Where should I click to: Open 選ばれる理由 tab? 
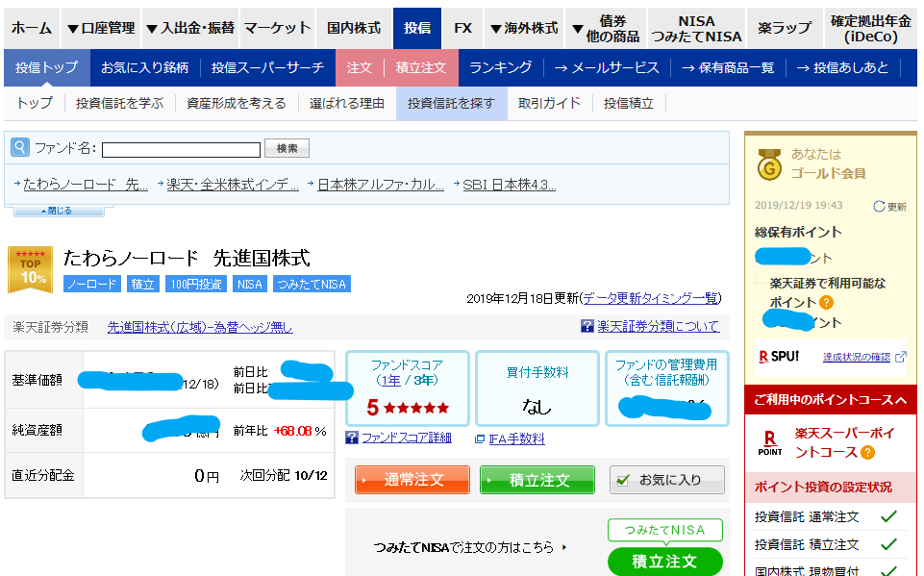(346, 103)
